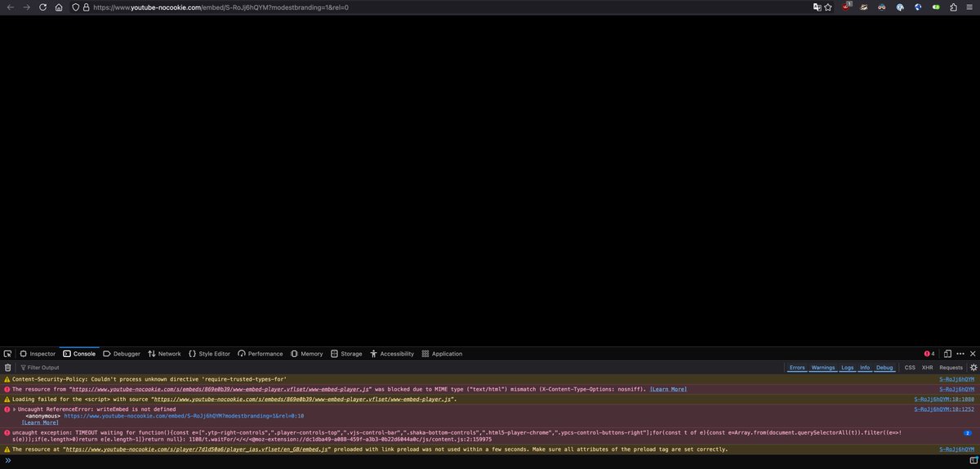
Task: Click the Filter Output input field
Action: coord(400,368)
